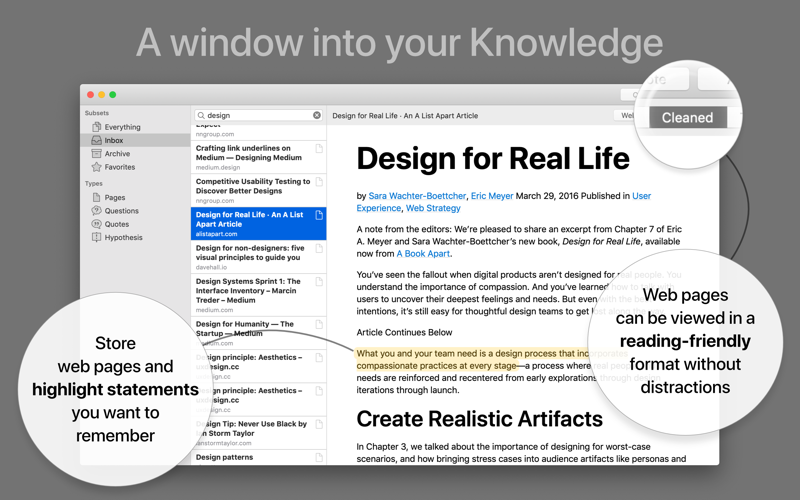Open the Eric Meyer author link

point(492,196)
